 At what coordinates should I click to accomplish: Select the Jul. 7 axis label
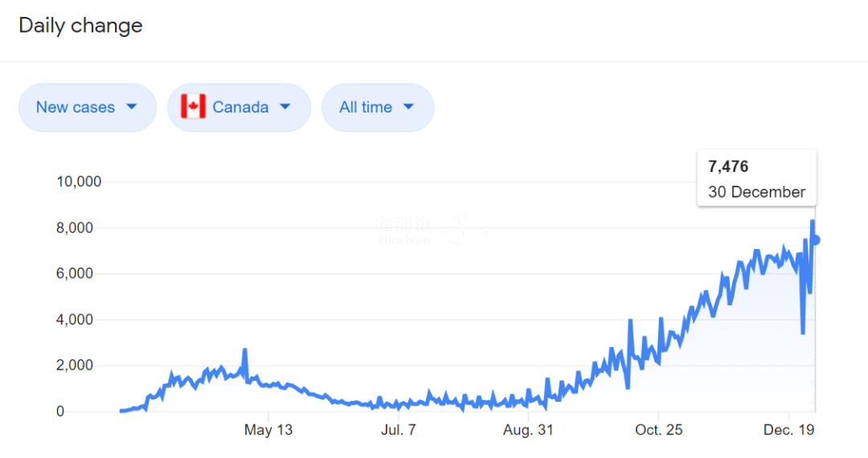click(x=397, y=430)
